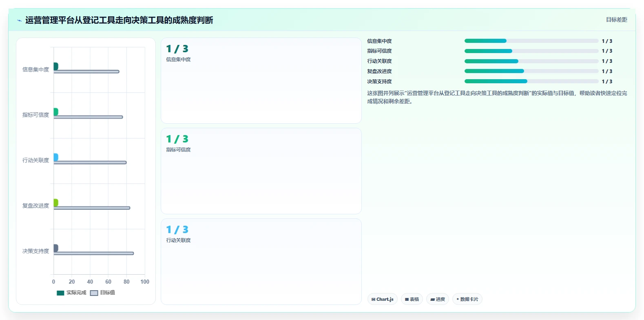Click the dark green 信息集中度 actual bar
644x320 pixels.
tap(56, 66)
